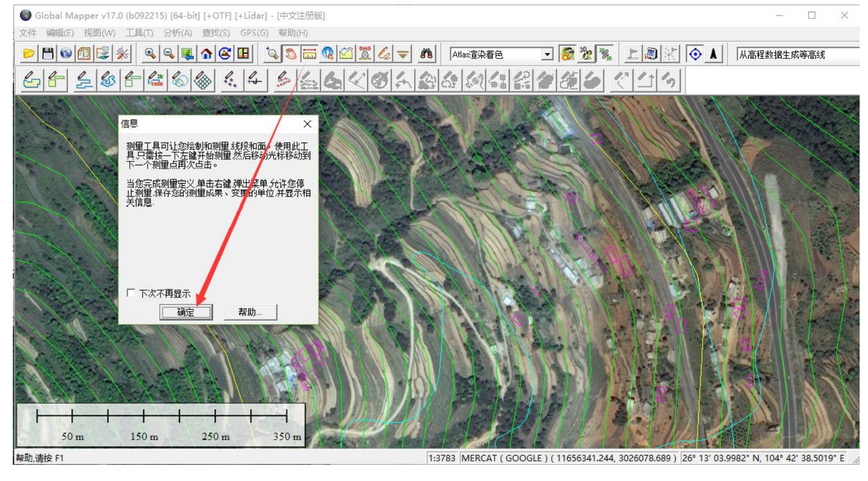868x481 pixels.
Task: Click the MERCAT ( GOOGLE ) projection status text
Action: click(x=569, y=458)
